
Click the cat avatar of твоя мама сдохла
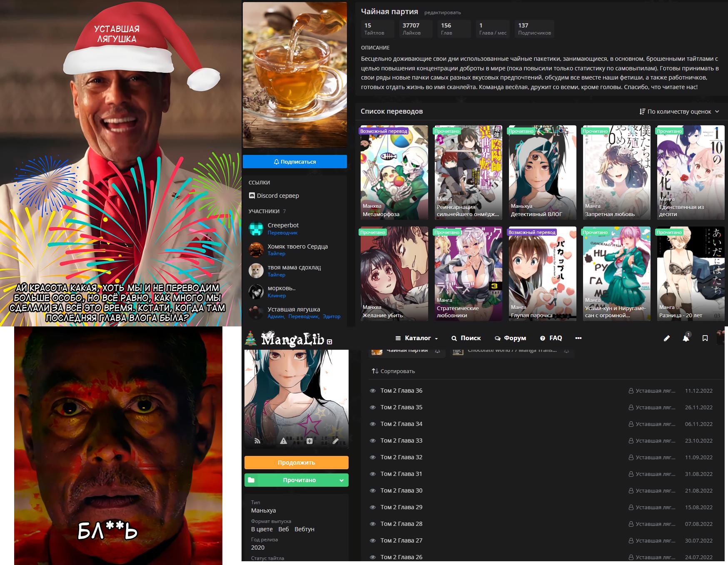tap(256, 271)
